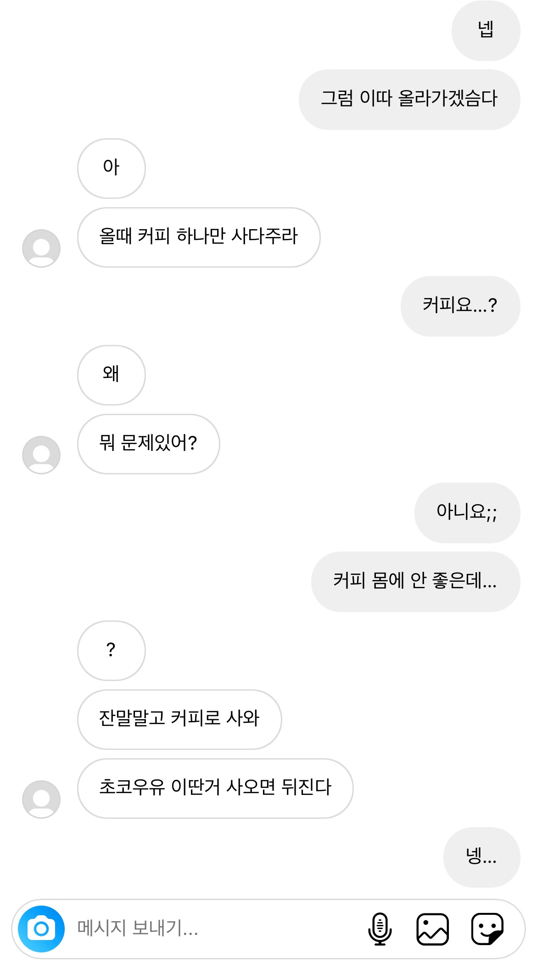Select the '뭐 문제있어?' message bubble
537x980 pixels.
click(148, 444)
